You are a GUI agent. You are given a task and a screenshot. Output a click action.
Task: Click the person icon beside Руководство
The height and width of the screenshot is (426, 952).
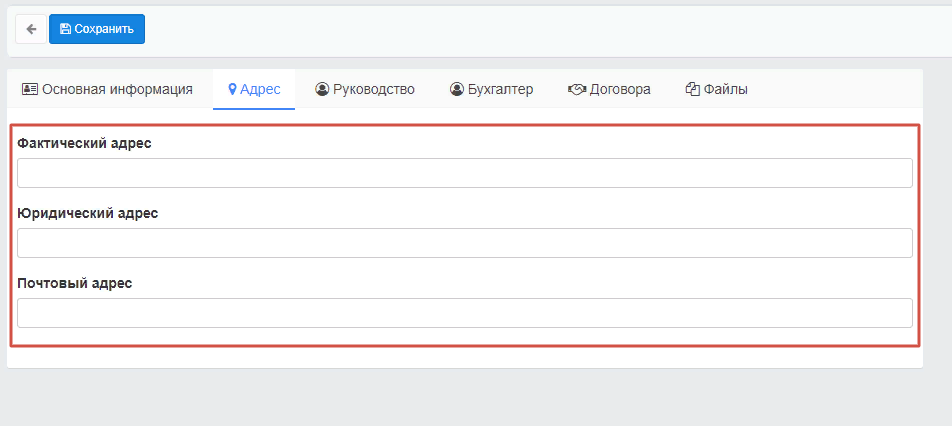[322, 89]
